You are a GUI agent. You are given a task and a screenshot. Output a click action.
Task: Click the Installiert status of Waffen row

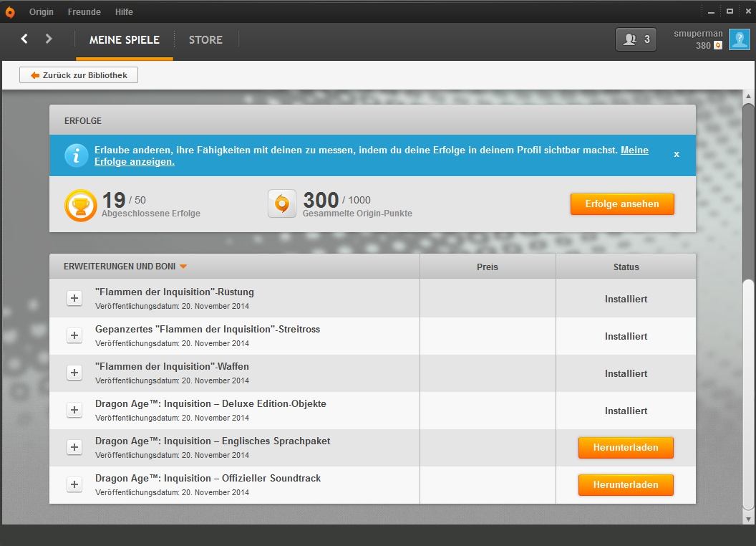point(626,373)
